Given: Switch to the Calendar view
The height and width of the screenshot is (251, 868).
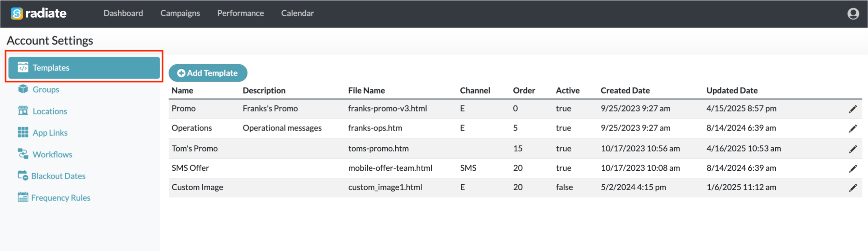Looking at the screenshot, I should coord(297,13).
